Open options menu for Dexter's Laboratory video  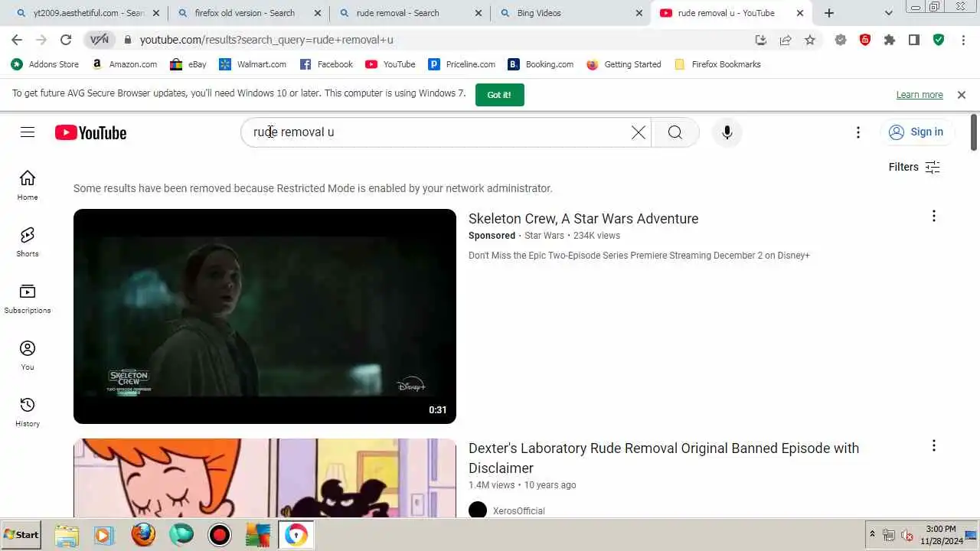click(x=933, y=446)
